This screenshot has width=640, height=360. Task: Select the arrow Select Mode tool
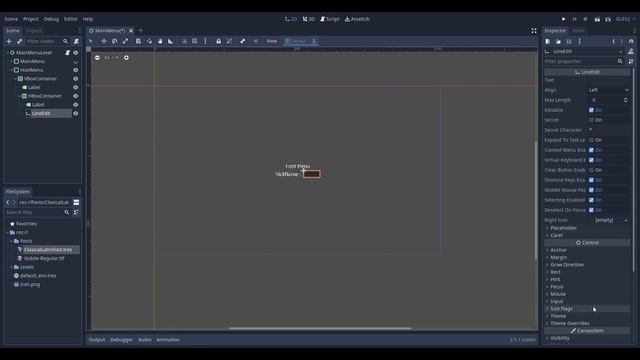tap(91, 41)
